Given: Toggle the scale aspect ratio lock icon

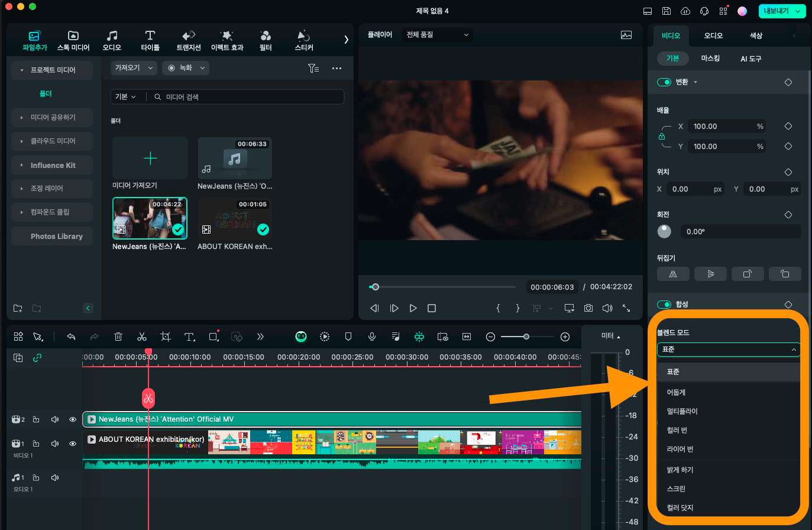Looking at the screenshot, I should coord(662,137).
